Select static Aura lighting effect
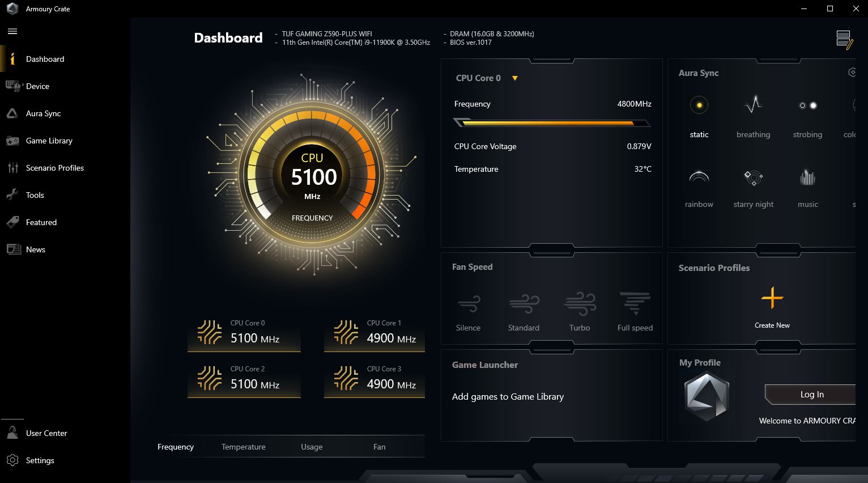This screenshot has height=483, width=868. [x=699, y=117]
